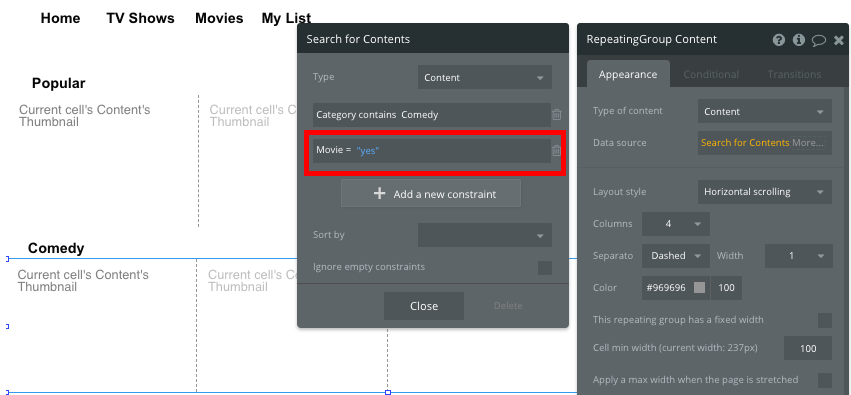The width and height of the screenshot is (851, 395).
Task: Click the Search for Contents dialog title
Action: [358, 39]
